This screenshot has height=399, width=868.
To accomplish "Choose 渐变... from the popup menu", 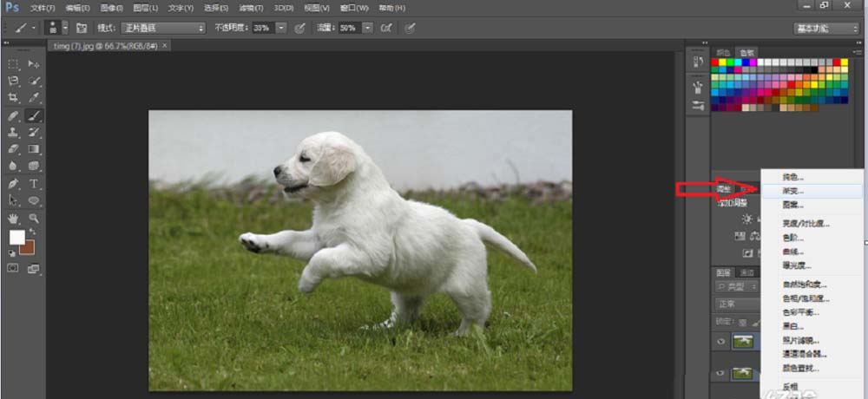I will click(x=793, y=190).
